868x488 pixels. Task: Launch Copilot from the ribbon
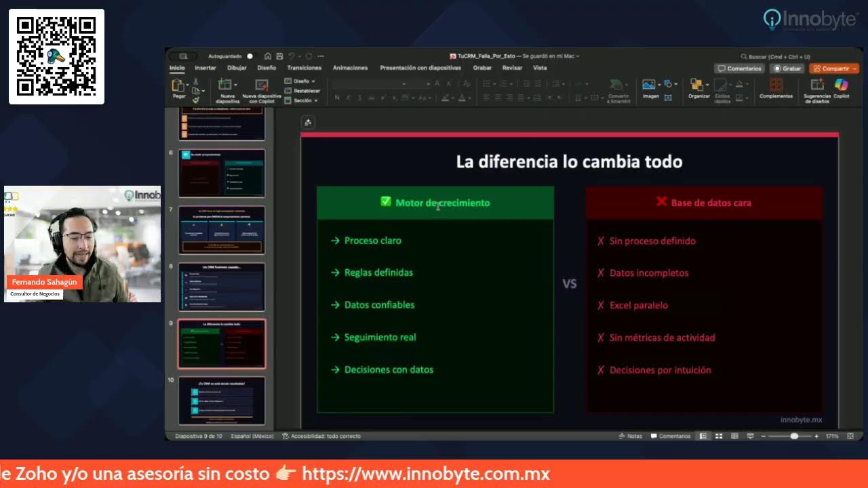coord(842,87)
